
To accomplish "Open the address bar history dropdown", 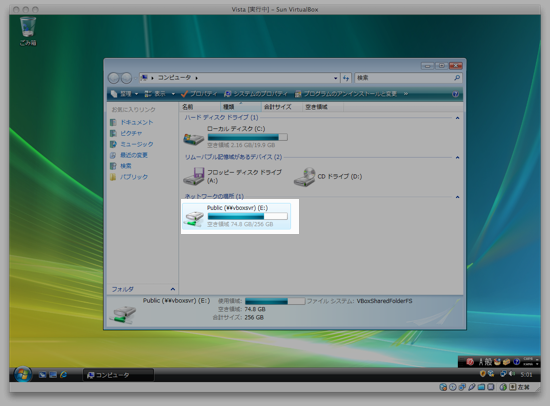I will [336, 78].
